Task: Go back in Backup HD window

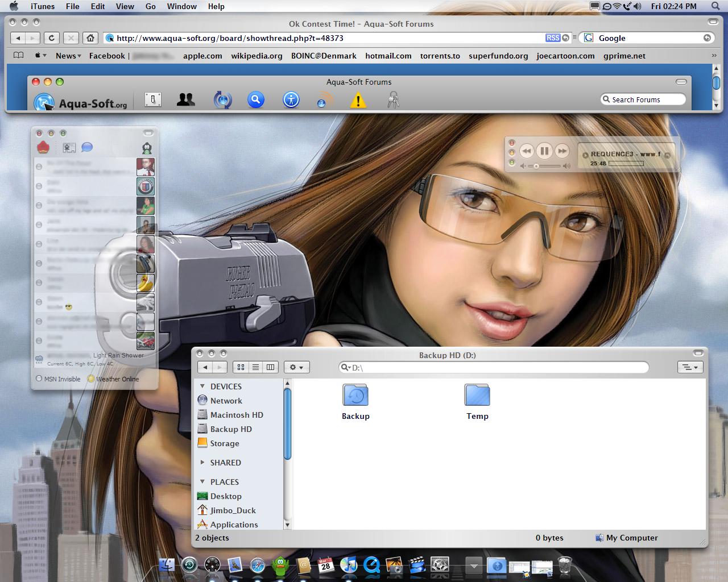Action: tap(205, 367)
